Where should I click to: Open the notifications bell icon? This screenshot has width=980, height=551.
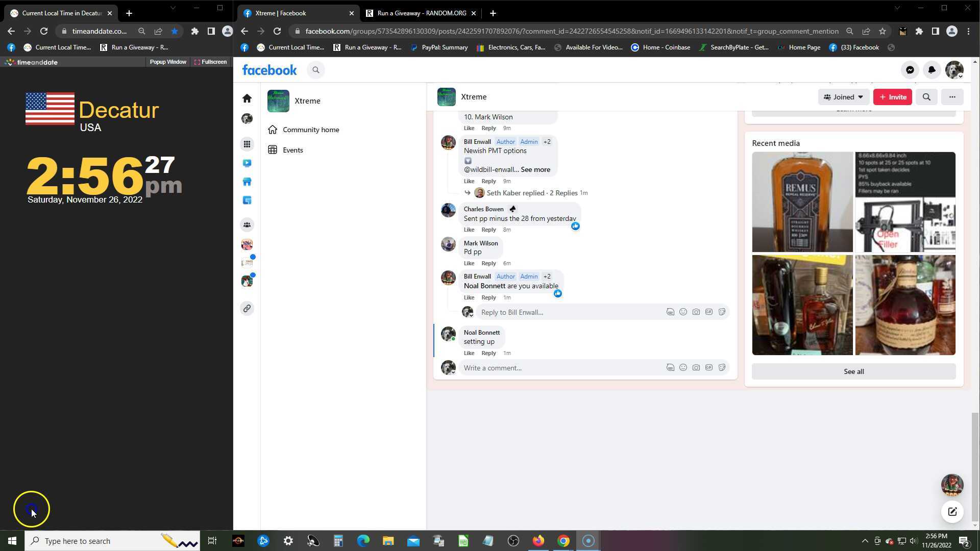[x=932, y=70]
